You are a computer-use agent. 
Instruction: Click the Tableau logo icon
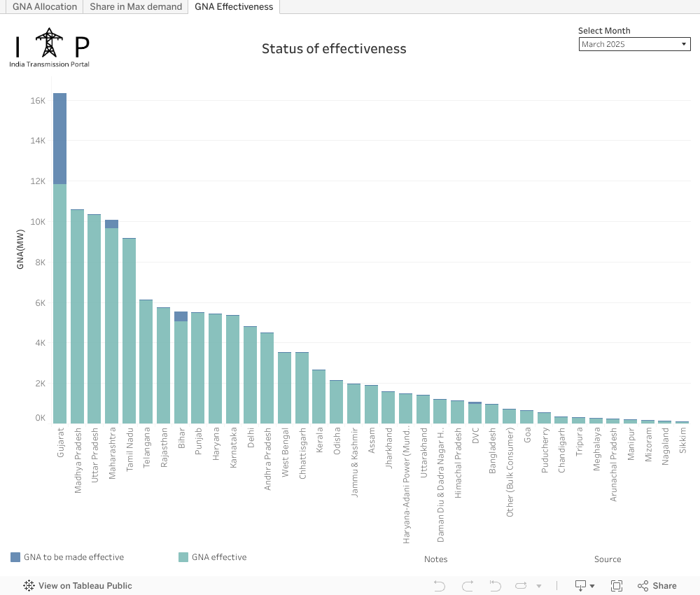tap(29, 586)
